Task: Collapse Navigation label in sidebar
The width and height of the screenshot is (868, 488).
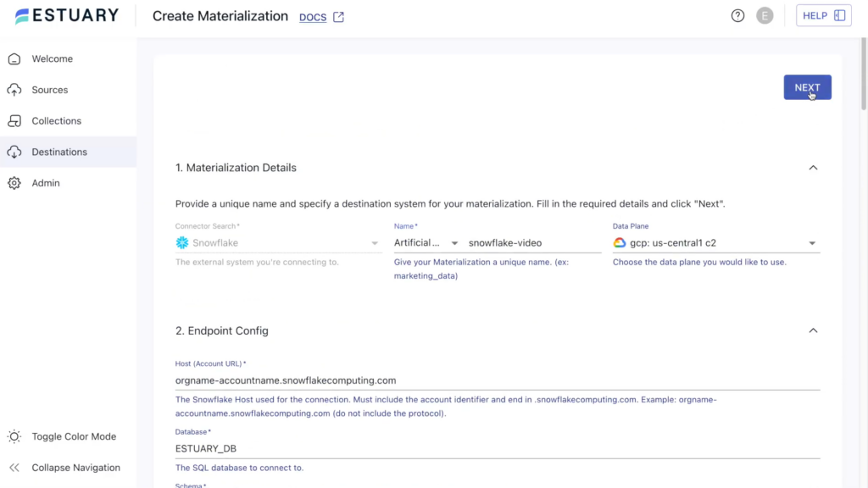Action: click(x=75, y=468)
